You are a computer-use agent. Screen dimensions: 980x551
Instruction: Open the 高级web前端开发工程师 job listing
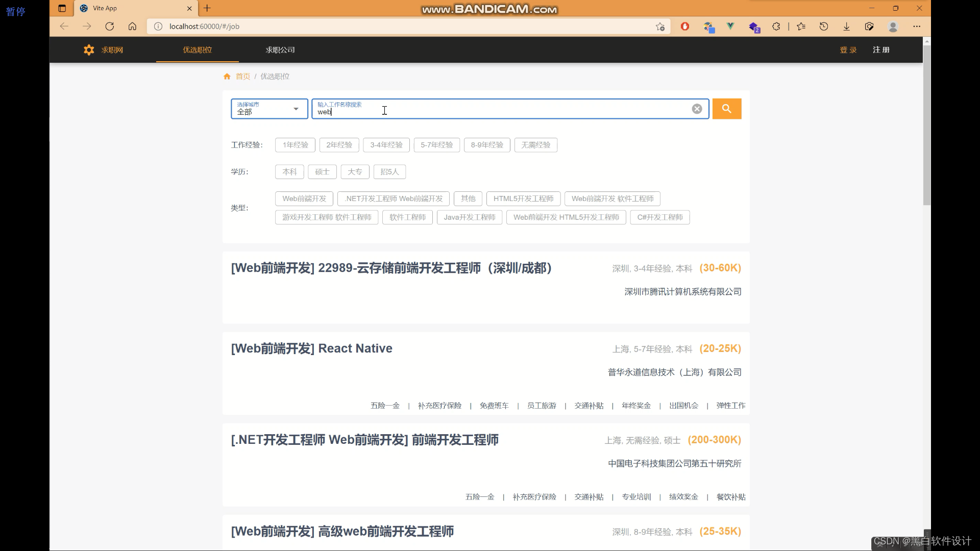[x=342, y=532]
